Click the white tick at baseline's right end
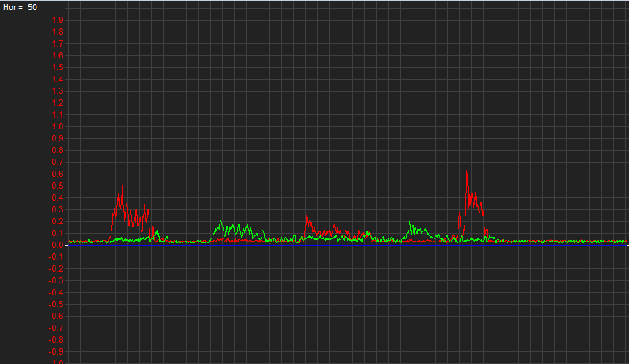 tap(626, 245)
